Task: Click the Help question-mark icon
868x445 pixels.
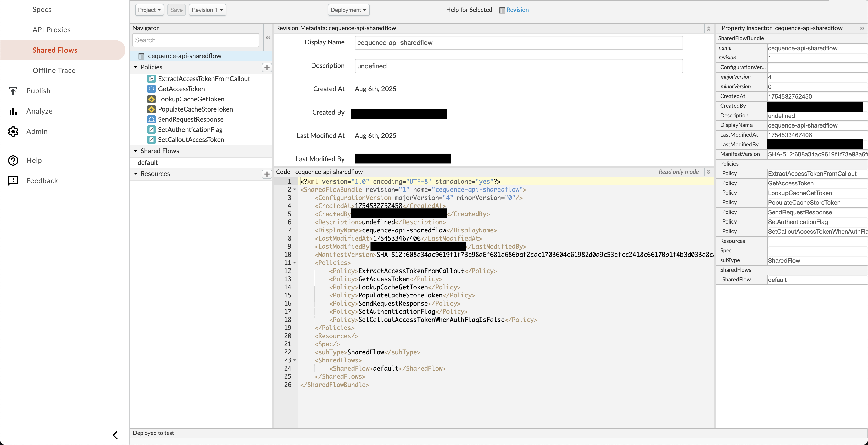Action: tap(13, 161)
